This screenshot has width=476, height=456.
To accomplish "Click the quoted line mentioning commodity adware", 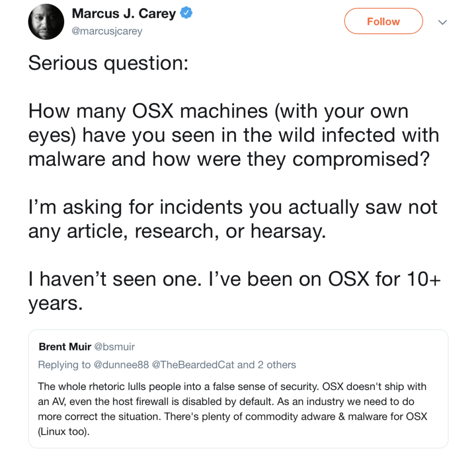I will [232, 417].
